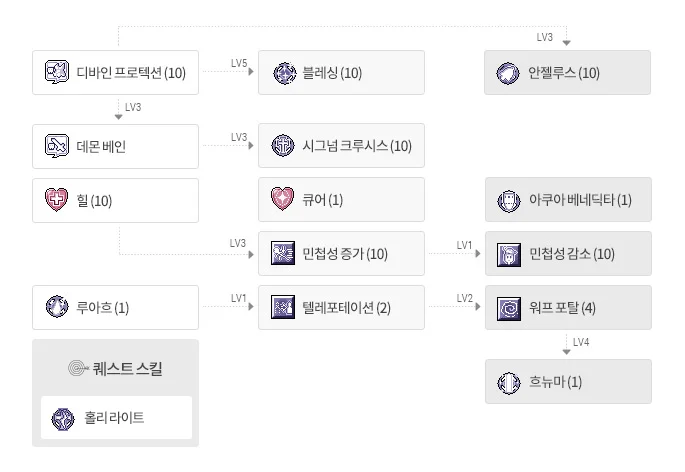Screen dimensions: 685x472
Task: Select the 민첩성 감소 skill icon
Action: (x=509, y=254)
